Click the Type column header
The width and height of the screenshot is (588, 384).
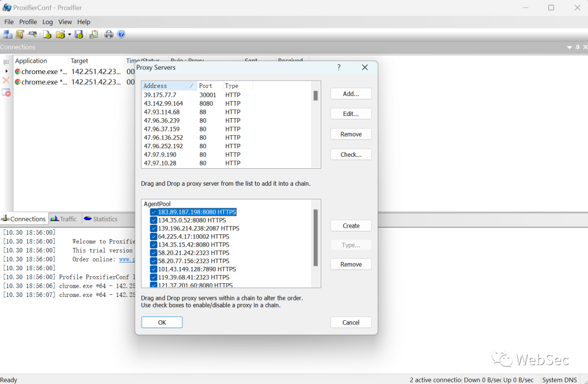point(238,86)
